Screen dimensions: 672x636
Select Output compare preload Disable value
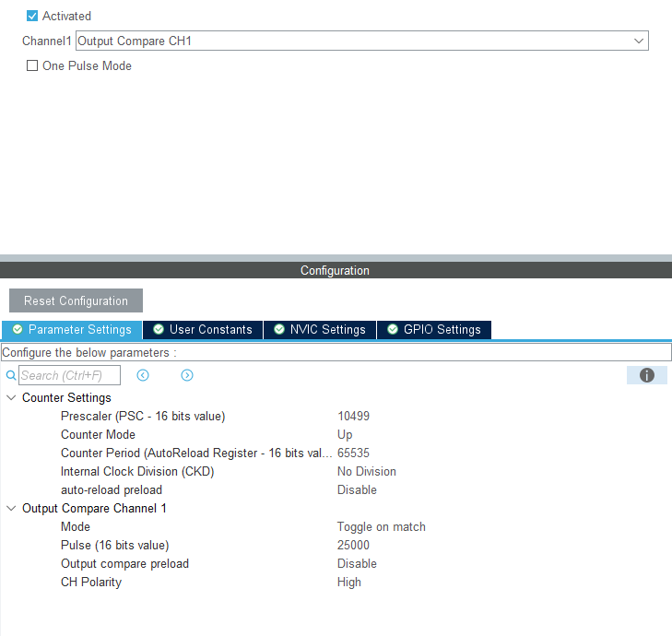(x=357, y=563)
